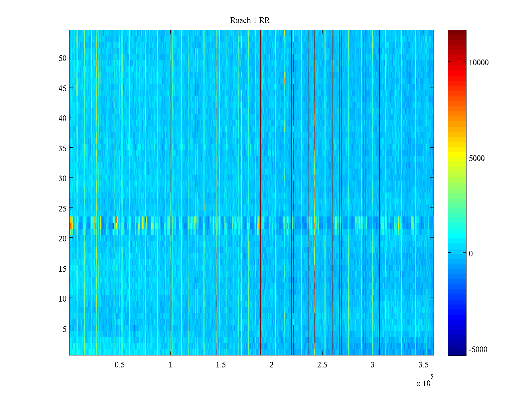This screenshot has width=532, height=399.
Task: Pick the dark red top of colorbar
Action: point(457,33)
